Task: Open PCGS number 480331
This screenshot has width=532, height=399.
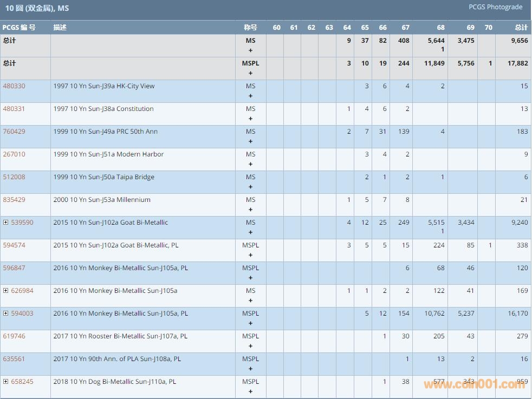Action: pos(14,109)
